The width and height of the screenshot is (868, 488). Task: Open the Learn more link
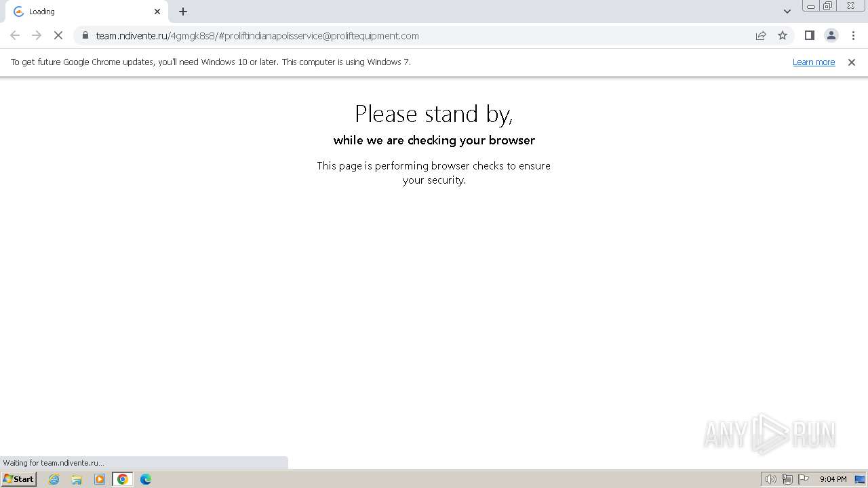coord(814,62)
